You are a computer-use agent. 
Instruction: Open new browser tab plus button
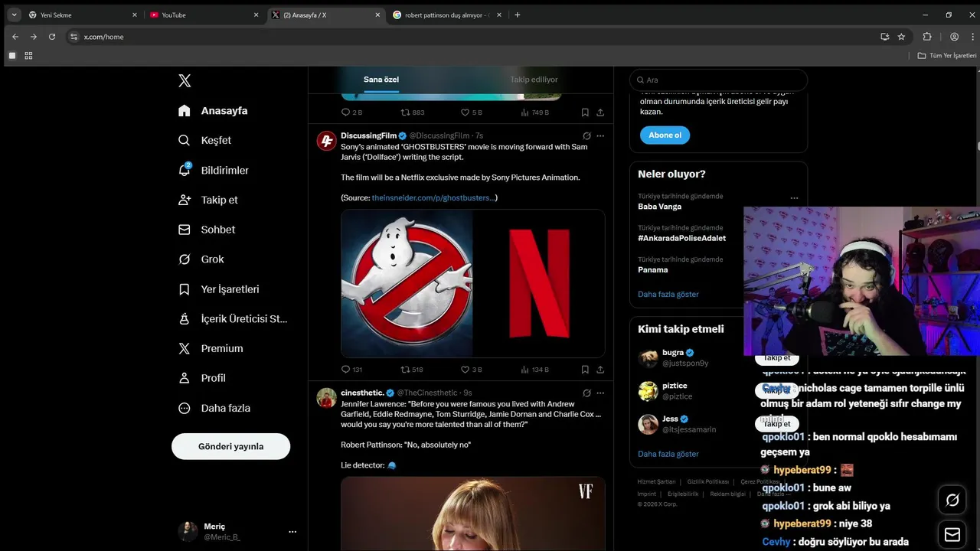pos(518,15)
